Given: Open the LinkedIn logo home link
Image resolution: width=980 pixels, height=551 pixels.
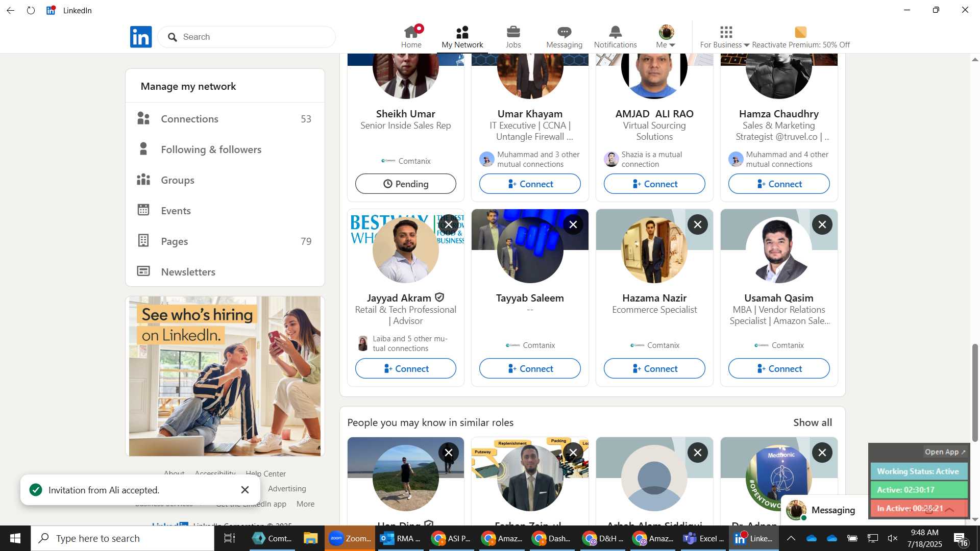Looking at the screenshot, I should click(141, 37).
